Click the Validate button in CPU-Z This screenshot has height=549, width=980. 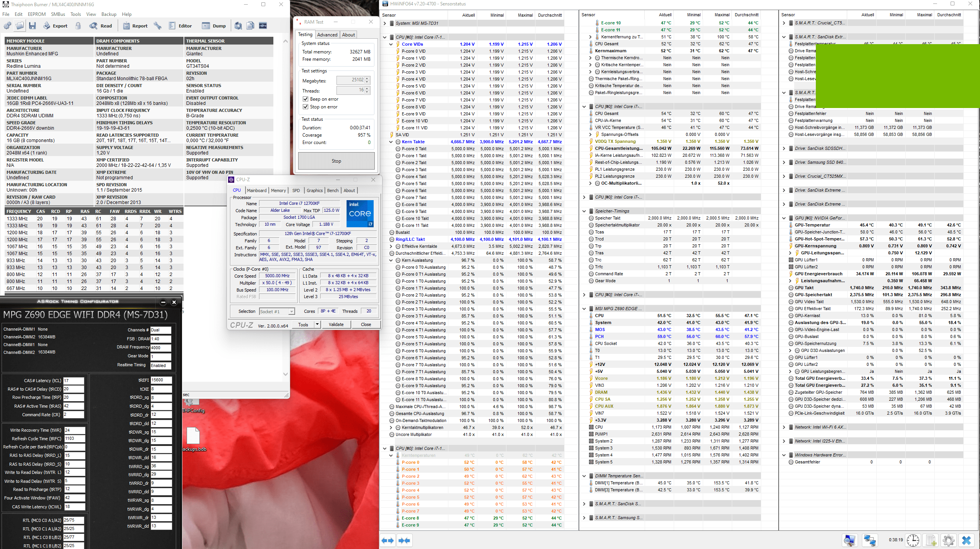(336, 324)
